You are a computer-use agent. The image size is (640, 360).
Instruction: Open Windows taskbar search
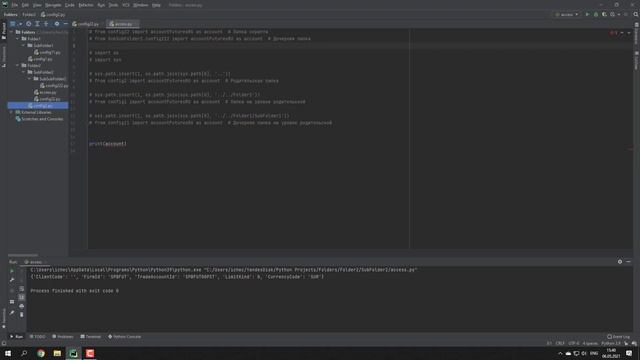pos(24,353)
